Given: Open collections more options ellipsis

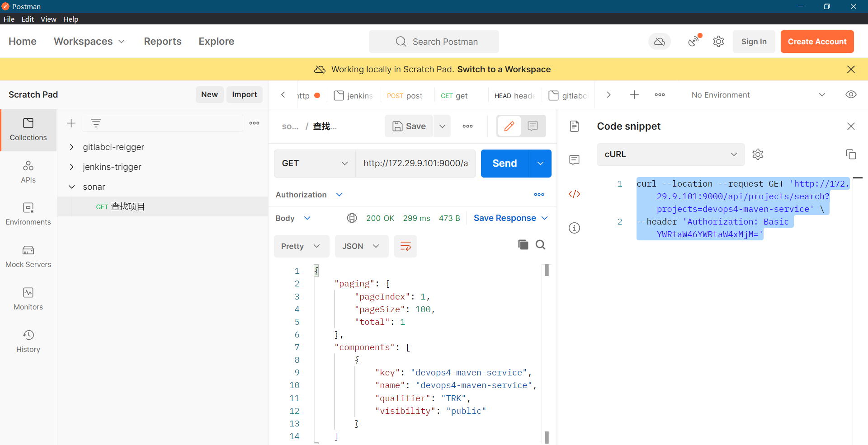Looking at the screenshot, I should pyautogui.click(x=254, y=123).
